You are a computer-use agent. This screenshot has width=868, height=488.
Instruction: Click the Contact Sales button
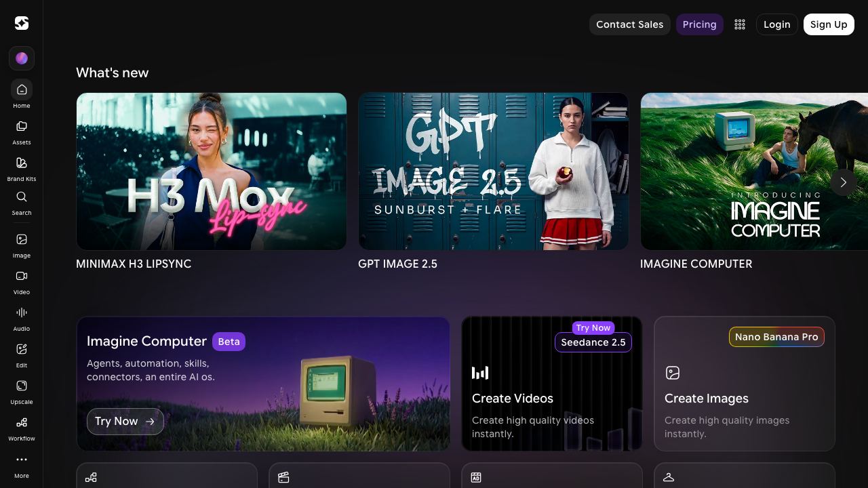coord(630,24)
